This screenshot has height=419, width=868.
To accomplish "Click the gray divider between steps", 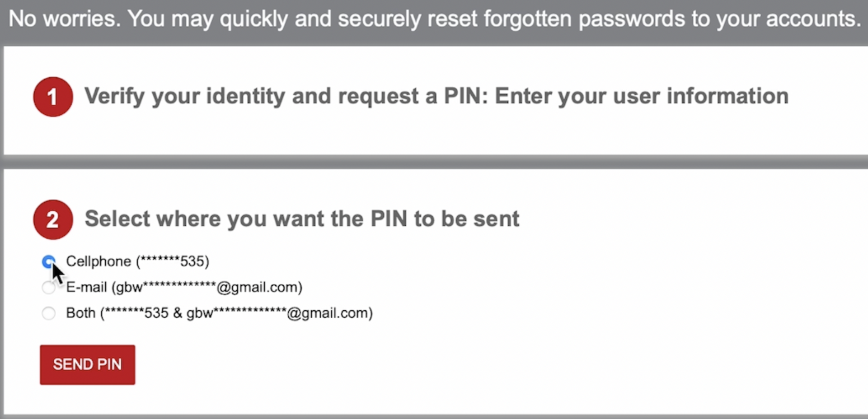I will 434,161.
